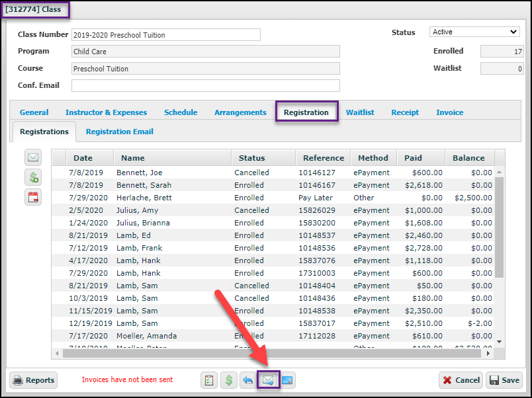Sort by the Balance column header
Viewport: 532px width, 398px height.
point(470,157)
